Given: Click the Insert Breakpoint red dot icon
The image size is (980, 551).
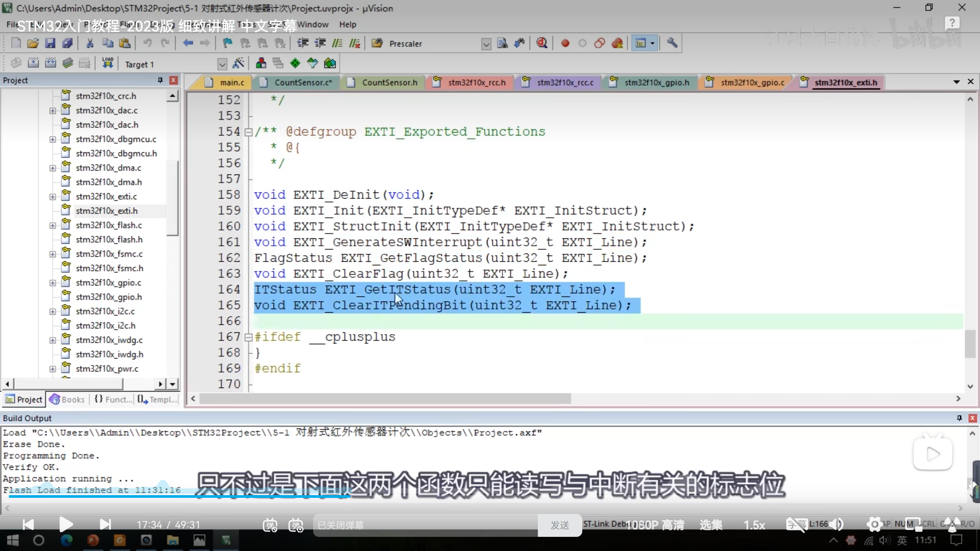Looking at the screenshot, I should [x=565, y=43].
